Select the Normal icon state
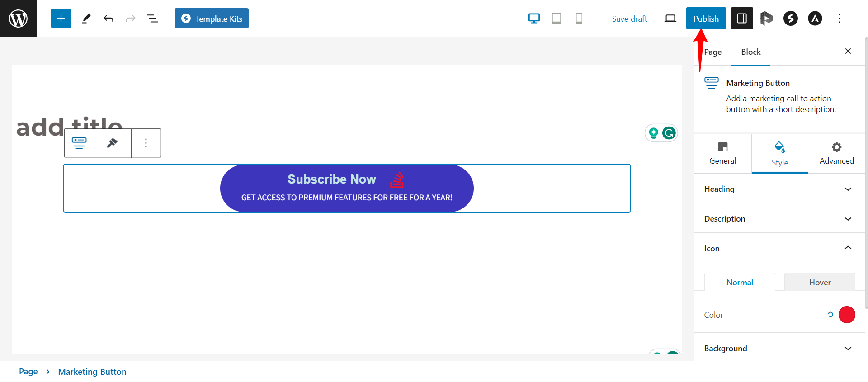Viewport: 868px width, 382px height. coord(740,282)
